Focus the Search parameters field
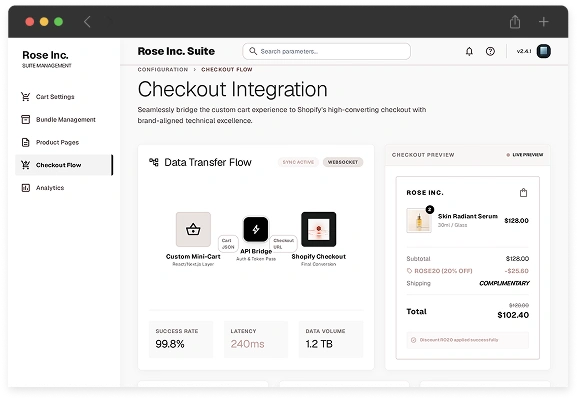Image resolution: width=579 pixels, height=400 pixels. (326, 51)
